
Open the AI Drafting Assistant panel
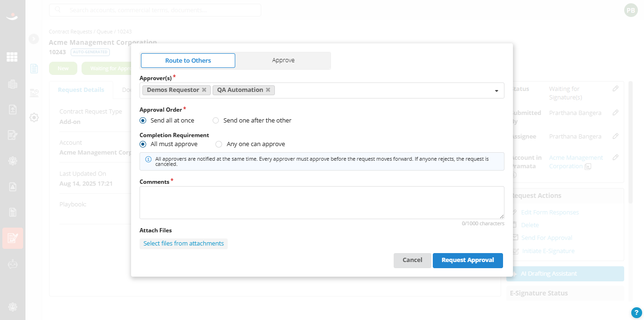click(x=565, y=274)
